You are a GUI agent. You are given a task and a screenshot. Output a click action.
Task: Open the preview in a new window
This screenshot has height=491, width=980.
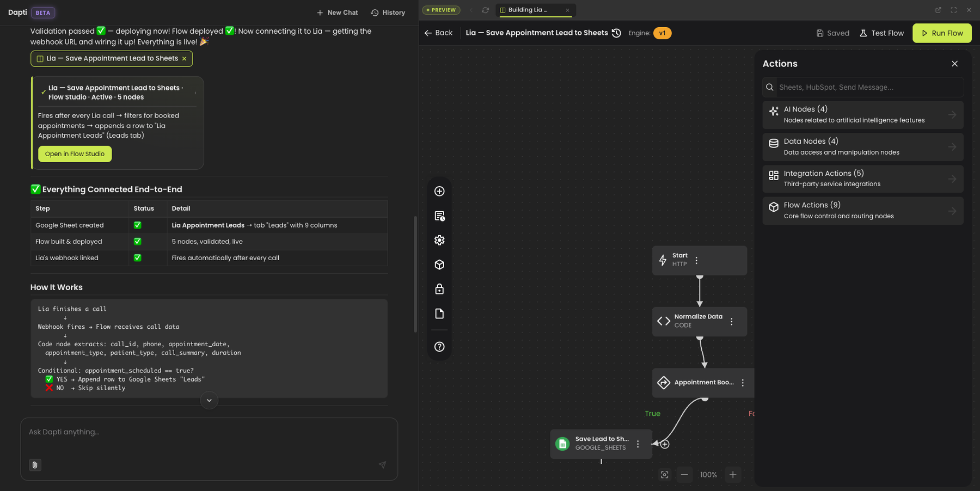(x=938, y=10)
